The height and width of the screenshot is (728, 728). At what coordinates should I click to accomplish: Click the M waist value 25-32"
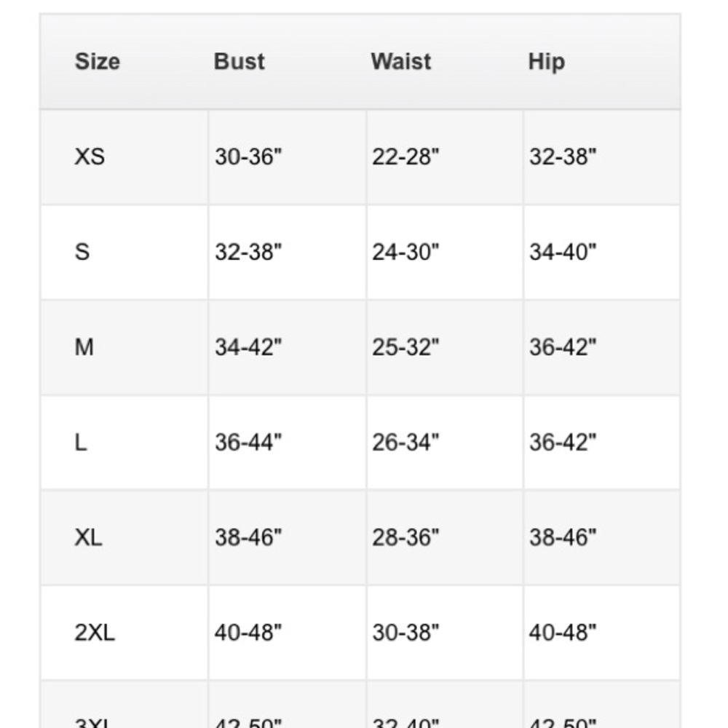405,347
